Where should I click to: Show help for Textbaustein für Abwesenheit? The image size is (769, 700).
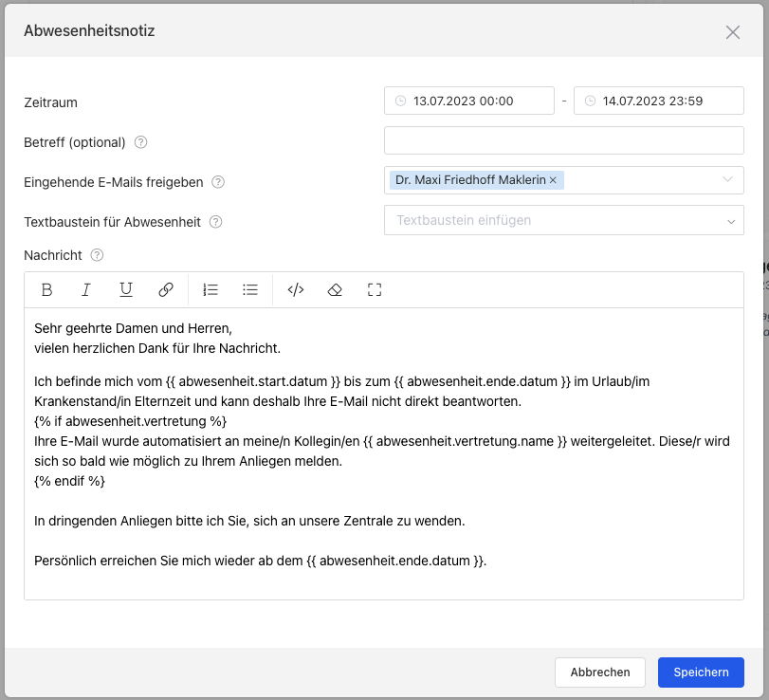click(216, 222)
